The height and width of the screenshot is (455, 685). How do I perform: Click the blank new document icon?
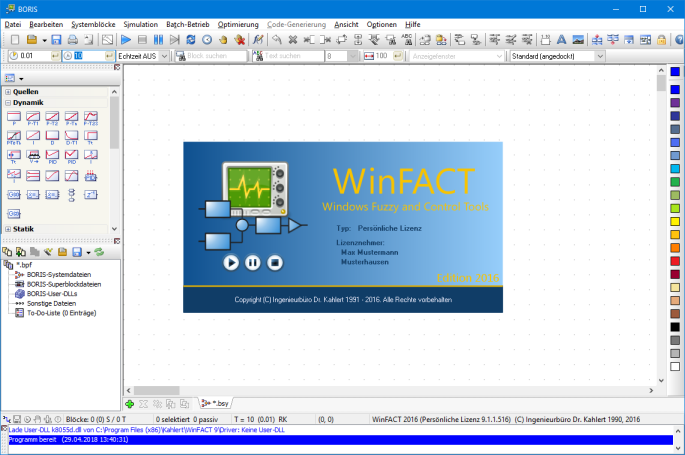15,40
